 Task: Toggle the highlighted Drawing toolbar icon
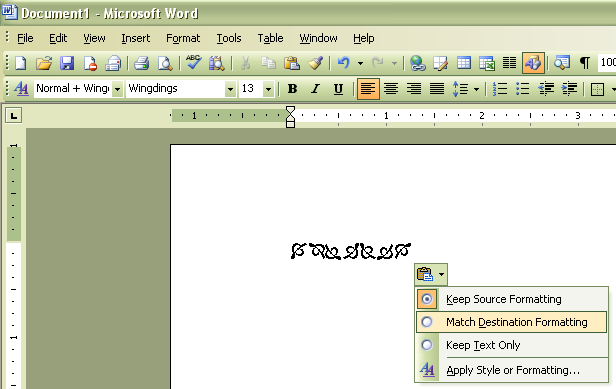533,63
